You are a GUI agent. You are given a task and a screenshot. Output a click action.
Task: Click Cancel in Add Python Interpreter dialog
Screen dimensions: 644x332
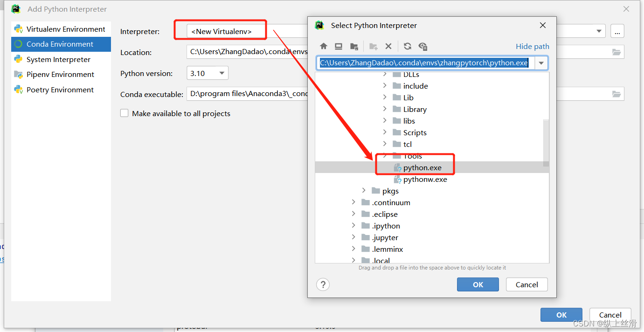tap(610, 315)
